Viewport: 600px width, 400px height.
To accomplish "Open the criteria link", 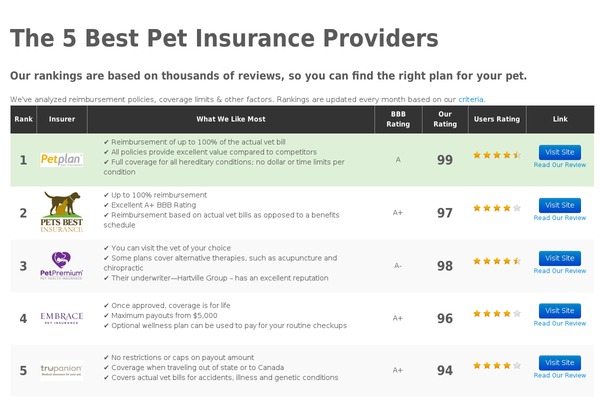I will click(471, 100).
